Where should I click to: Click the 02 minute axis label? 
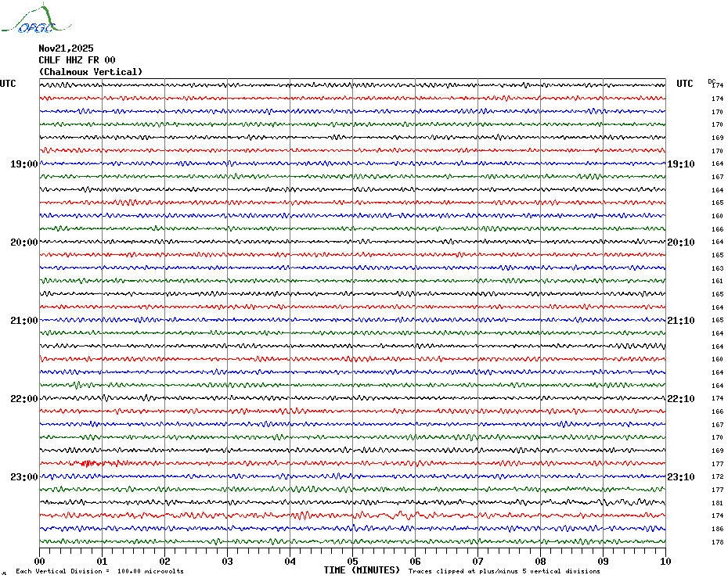point(165,561)
